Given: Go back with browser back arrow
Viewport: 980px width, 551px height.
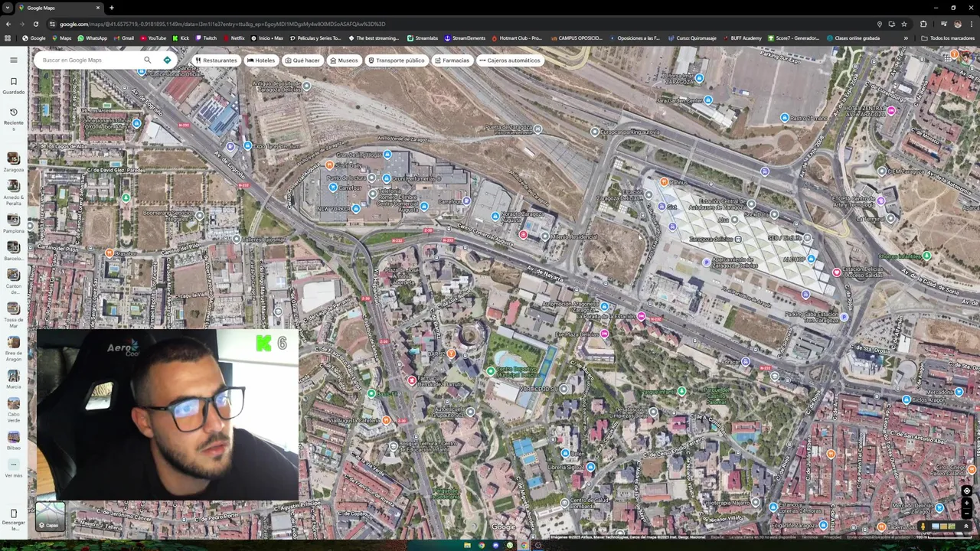Looking at the screenshot, I should [8, 24].
